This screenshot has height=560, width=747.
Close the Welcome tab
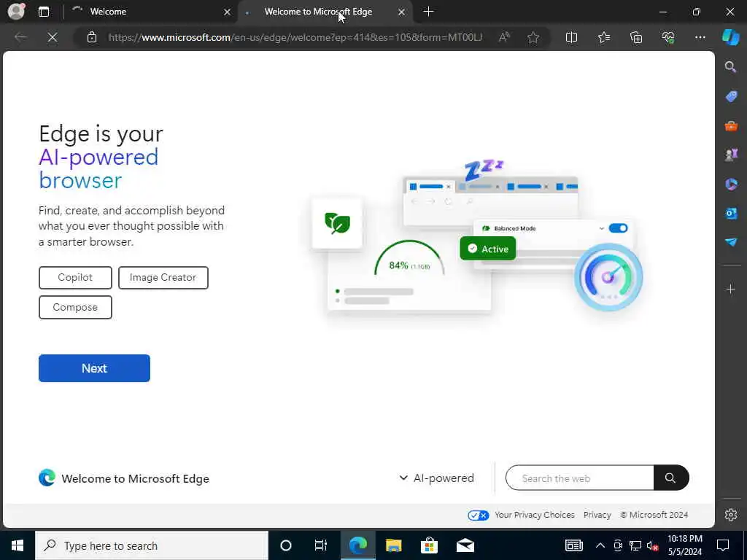click(x=228, y=12)
